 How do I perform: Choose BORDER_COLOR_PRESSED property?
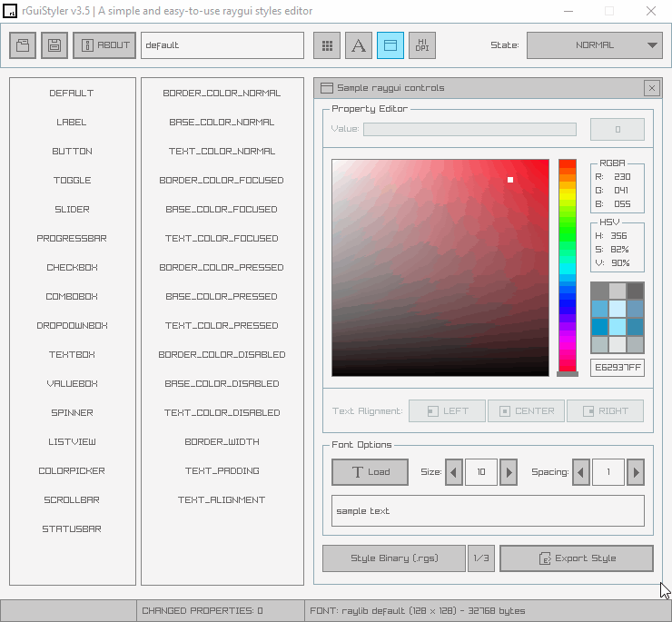222,268
